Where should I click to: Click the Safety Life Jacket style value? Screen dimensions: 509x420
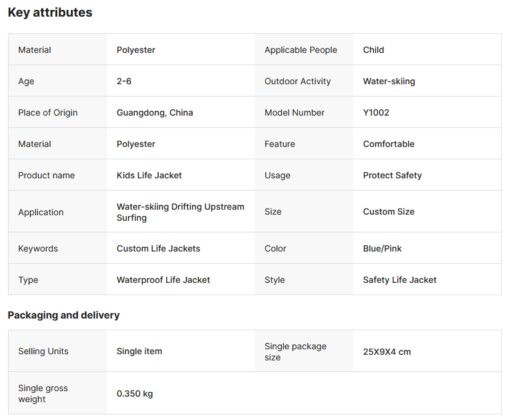(399, 280)
